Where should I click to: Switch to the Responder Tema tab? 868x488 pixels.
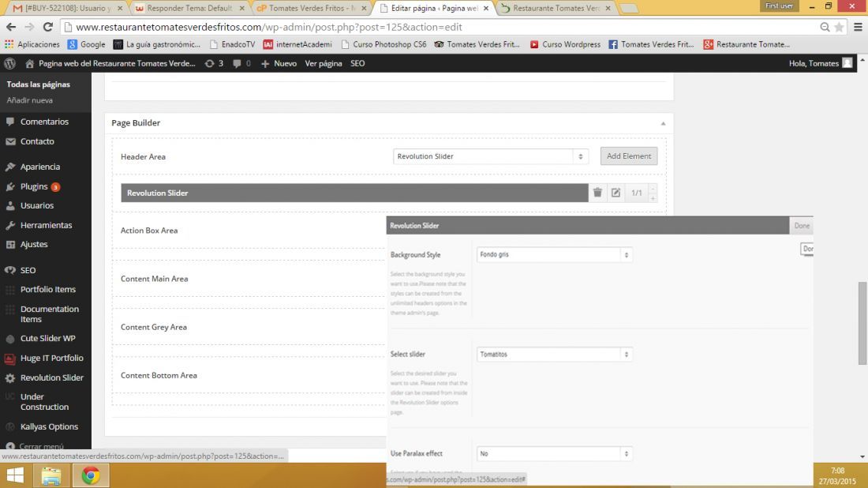[x=189, y=9]
